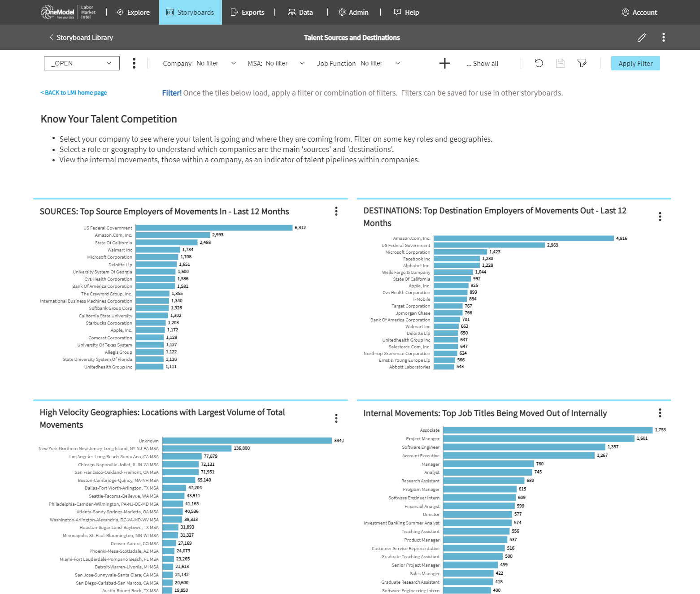Image resolution: width=700 pixels, height=594 pixels.
Task: Click 'Project Manager' label in Internal Movements
Action: (x=423, y=438)
